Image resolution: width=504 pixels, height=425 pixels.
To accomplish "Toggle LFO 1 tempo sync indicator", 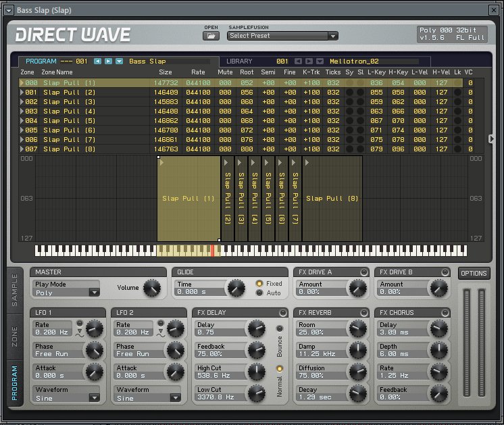I will [80, 323].
